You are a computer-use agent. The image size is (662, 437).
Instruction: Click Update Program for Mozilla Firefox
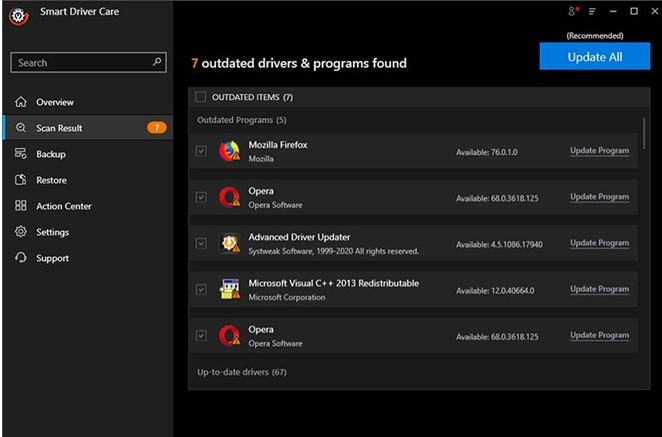[599, 151]
